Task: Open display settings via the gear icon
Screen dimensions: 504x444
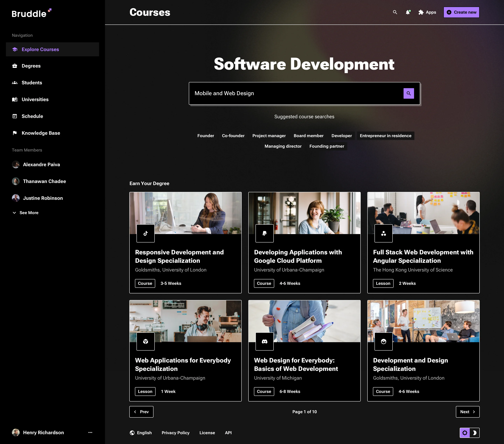Action: [465, 433]
